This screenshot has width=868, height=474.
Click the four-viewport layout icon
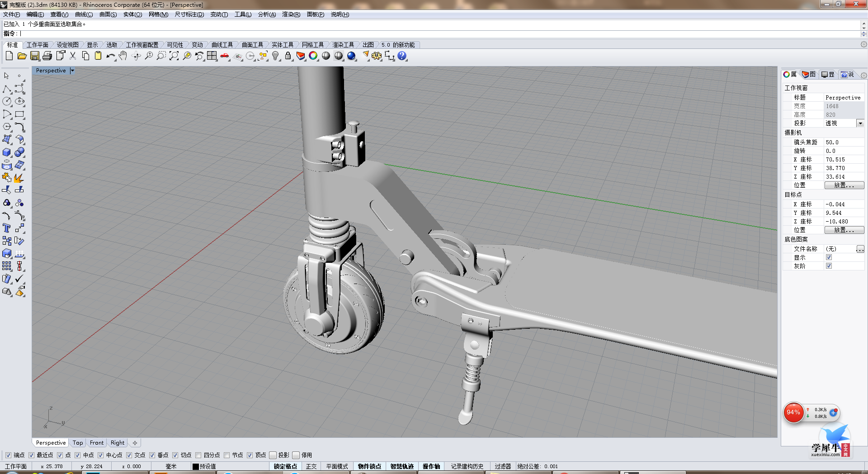pos(212,56)
